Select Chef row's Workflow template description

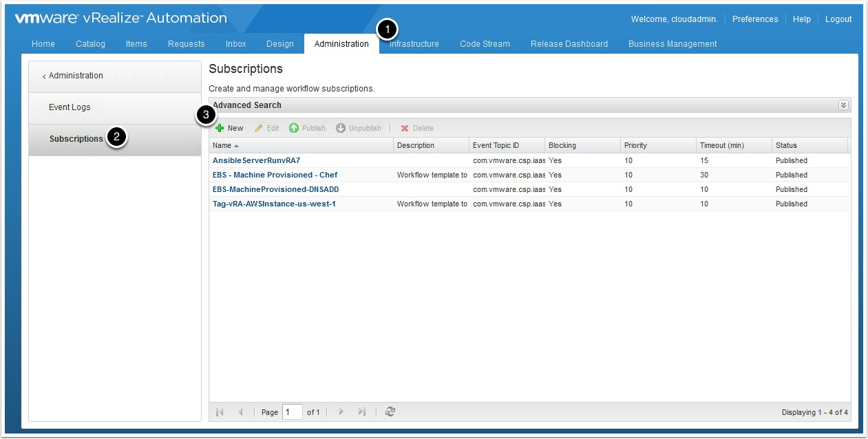pos(432,175)
